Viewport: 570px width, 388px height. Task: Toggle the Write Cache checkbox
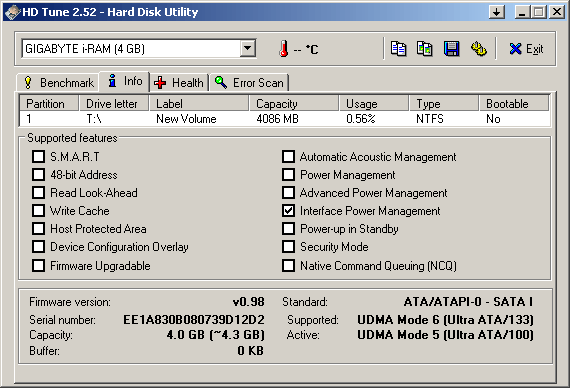38,211
